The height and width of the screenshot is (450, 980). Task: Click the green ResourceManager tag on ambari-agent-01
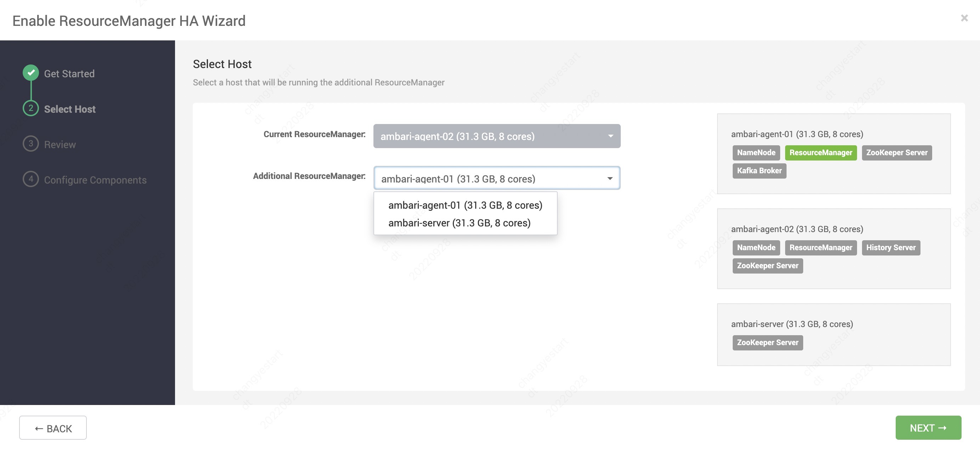821,152
